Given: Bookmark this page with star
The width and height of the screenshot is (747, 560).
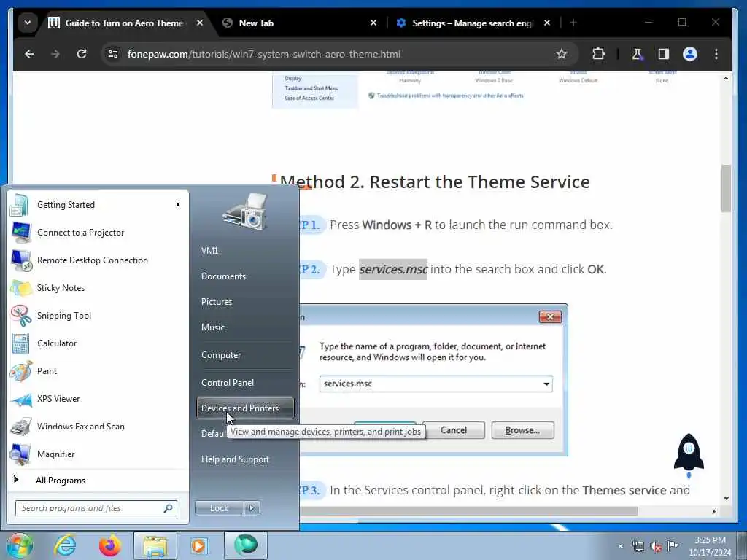Looking at the screenshot, I should 562,54.
